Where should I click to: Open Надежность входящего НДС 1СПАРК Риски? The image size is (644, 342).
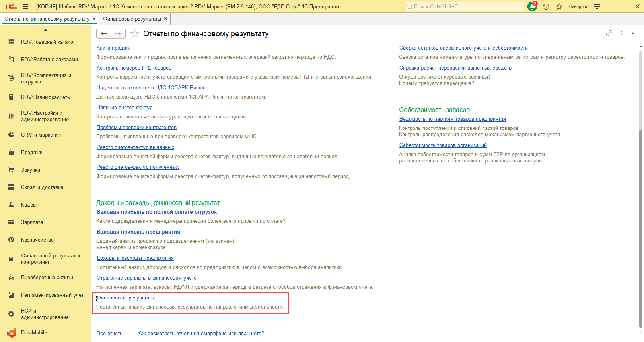[x=150, y=88]
